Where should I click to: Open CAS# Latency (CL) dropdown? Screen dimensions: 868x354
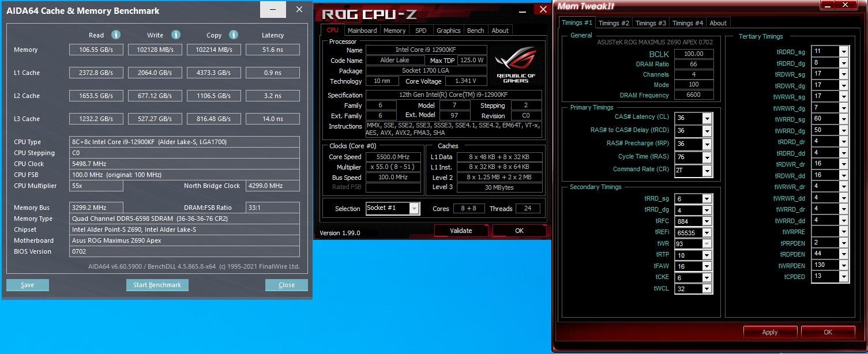(707, 118)
